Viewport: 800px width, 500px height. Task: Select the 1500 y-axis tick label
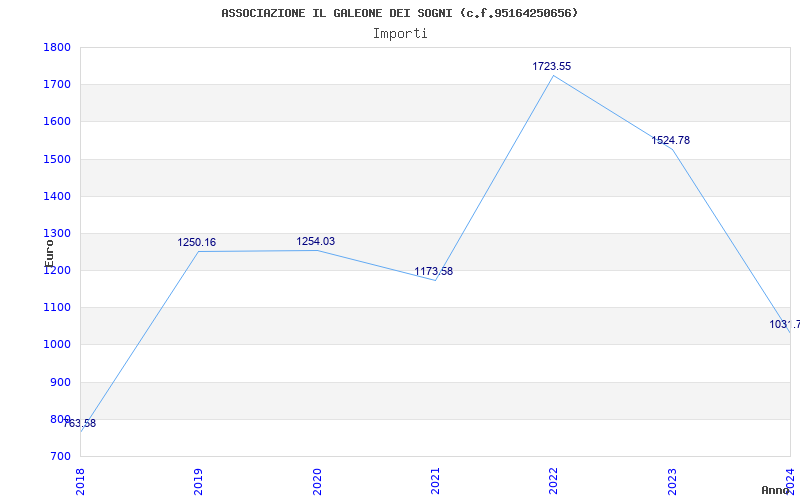57,159
